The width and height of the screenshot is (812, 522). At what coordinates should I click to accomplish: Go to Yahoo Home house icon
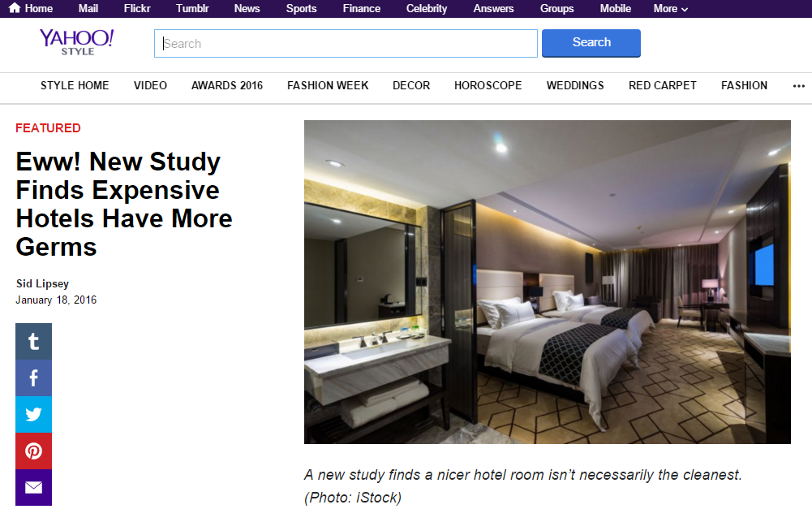(x=15, y=8)
